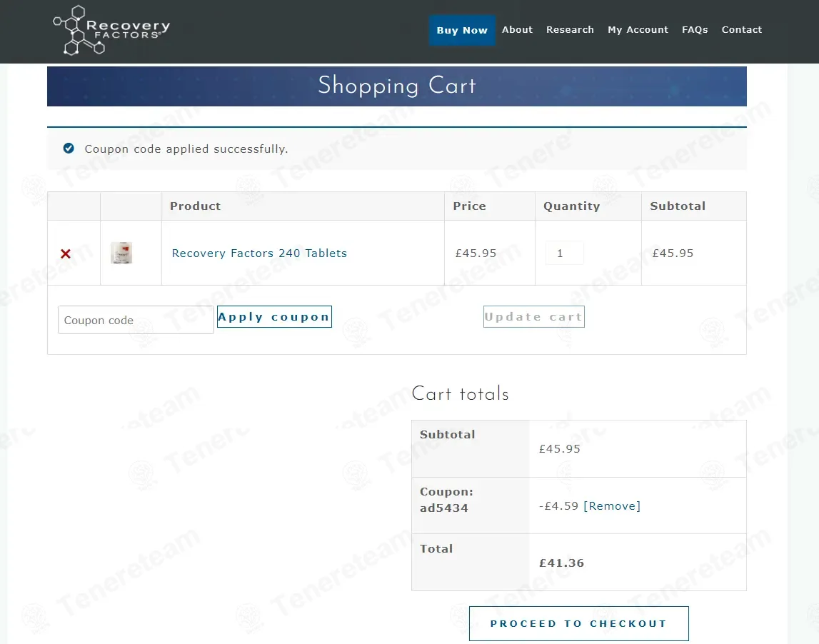Proceed to checkout
819x644 pixels.
point(579,623)
